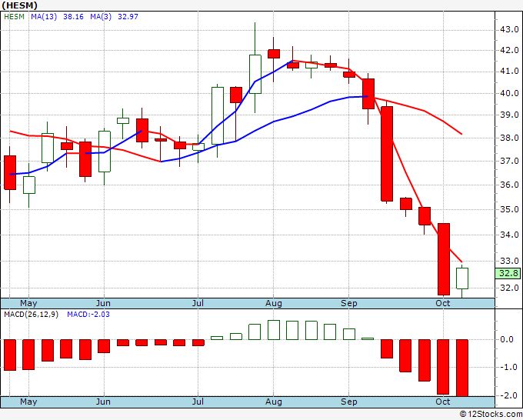Image resolution: width=523 pixels, height=420 pixels.
Task: Click the last red MACD histogram bar
Action: tap(462, 368)
